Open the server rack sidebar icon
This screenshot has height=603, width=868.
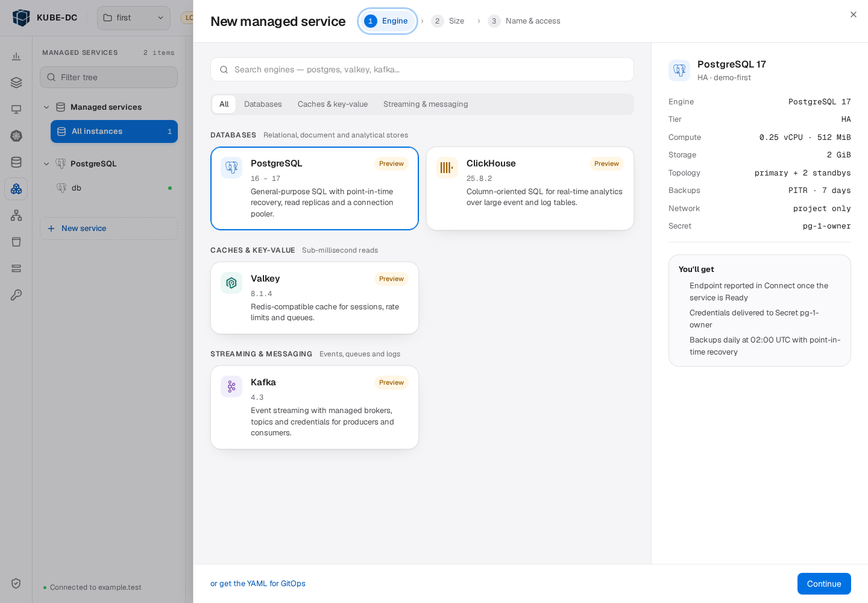pos(16,268)
